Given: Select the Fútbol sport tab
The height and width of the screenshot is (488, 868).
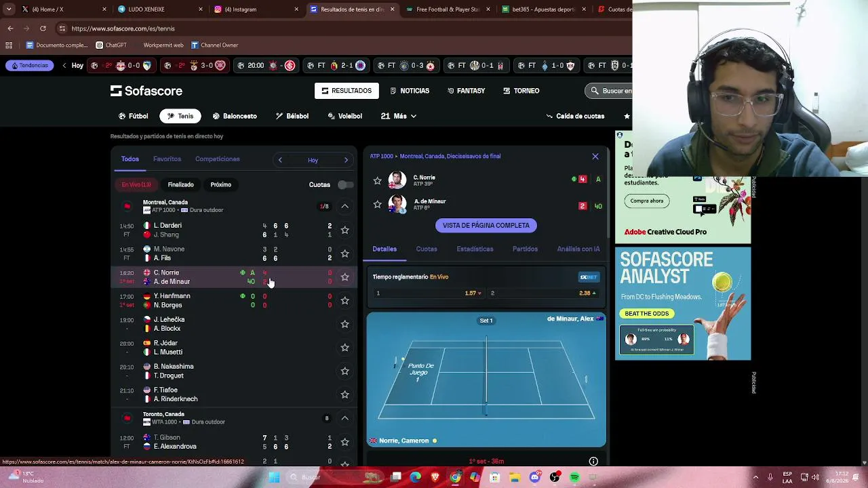Looking at the screenshot, I should coord(133,116).
